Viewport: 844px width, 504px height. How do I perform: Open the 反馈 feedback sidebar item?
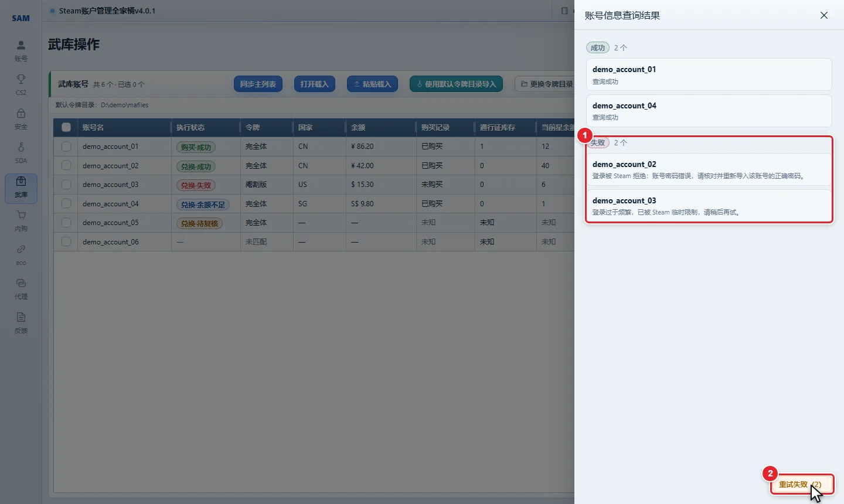tap(21, 323)
